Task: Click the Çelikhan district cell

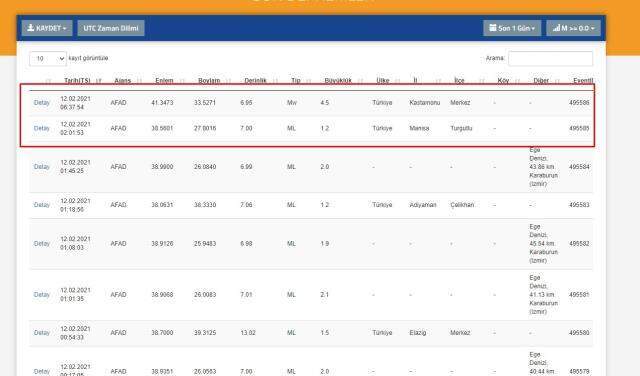Action: tap(462, 205)
